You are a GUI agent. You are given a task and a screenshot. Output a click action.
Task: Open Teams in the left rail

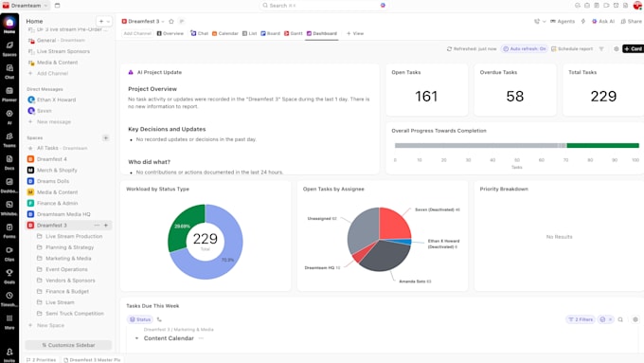click(9, 139)
